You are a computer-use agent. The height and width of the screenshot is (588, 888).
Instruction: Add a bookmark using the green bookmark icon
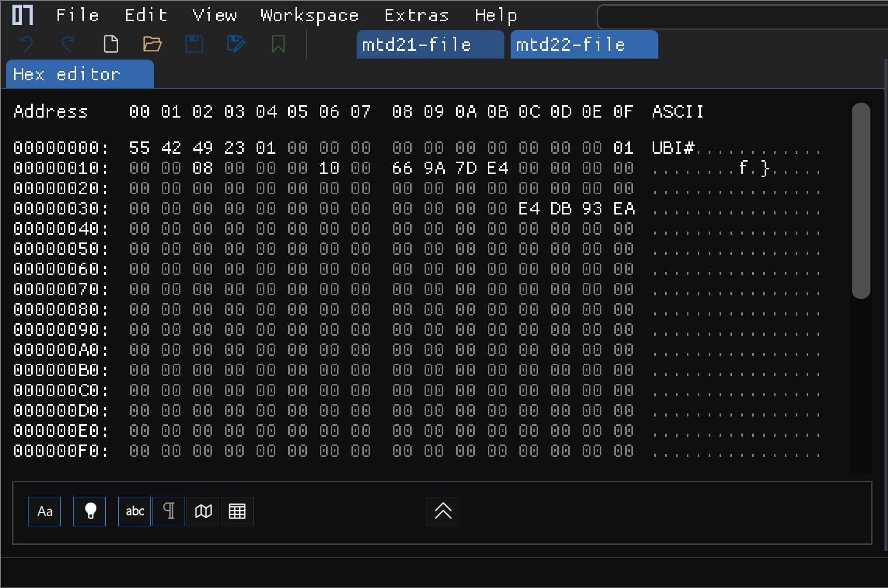click(278, 44)
